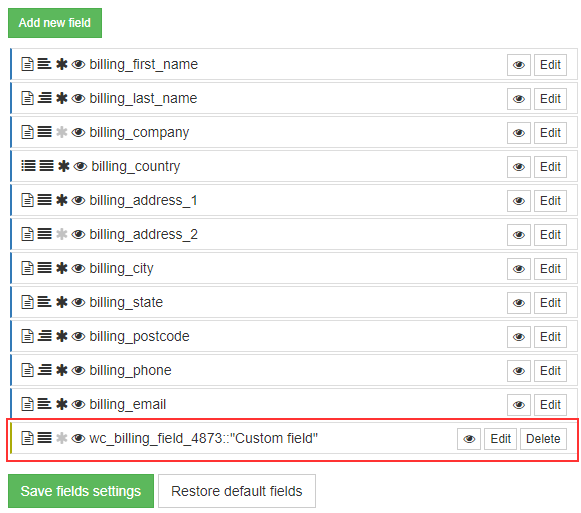581x513 pixels.
Task: Toggle visibility button for billing_phone
Action: pyautogui.click(x=519, y=371)
